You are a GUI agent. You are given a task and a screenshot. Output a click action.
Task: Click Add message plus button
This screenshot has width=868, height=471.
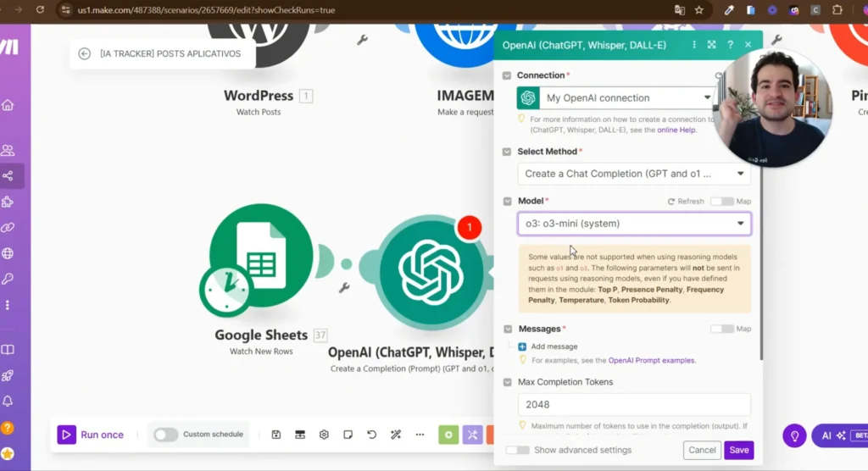[522, 346]
